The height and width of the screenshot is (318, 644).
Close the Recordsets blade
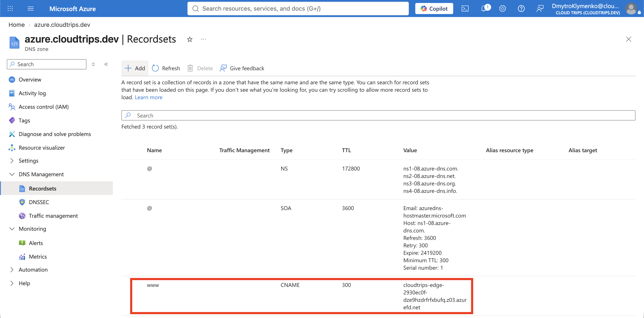tap(628, 39)
